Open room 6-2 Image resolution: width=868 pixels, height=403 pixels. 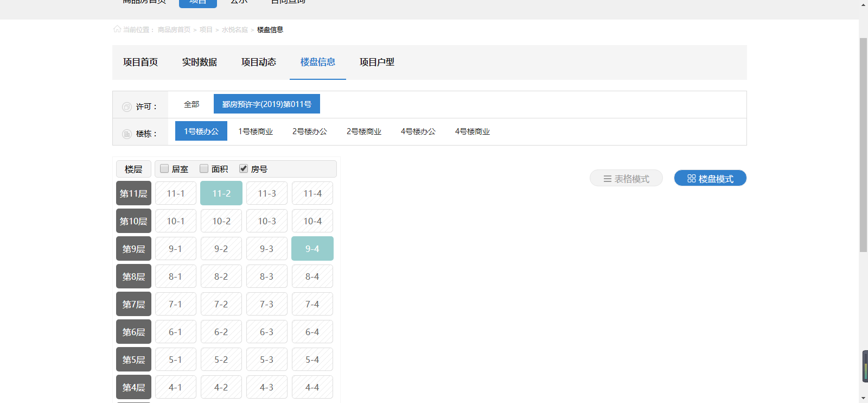pyautogui.click(x=221, y=332)
